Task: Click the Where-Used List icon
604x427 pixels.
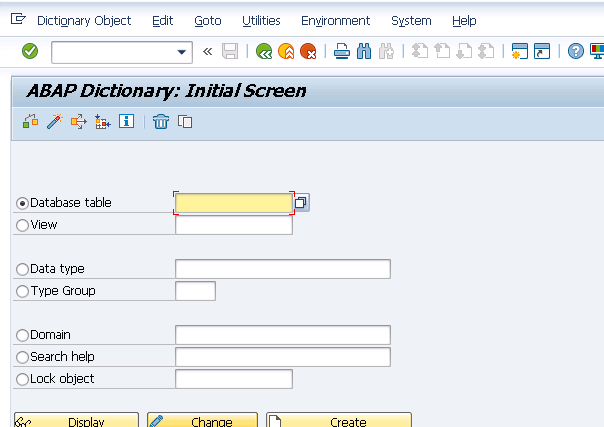Action: (79, 122)
